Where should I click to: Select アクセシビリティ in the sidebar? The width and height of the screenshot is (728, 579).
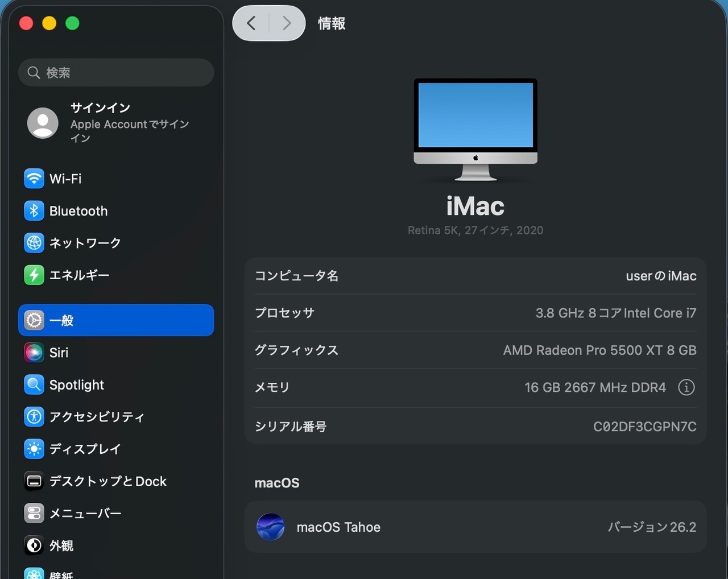coord(116,417)
